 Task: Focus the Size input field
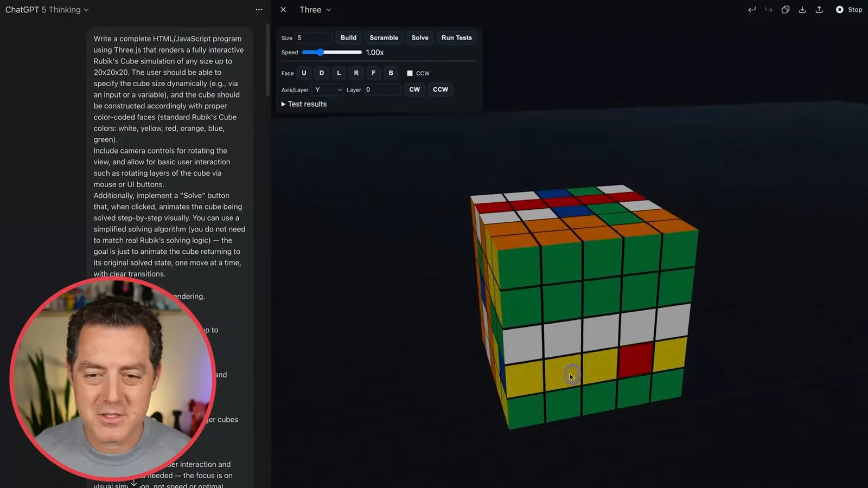(314, 38)
